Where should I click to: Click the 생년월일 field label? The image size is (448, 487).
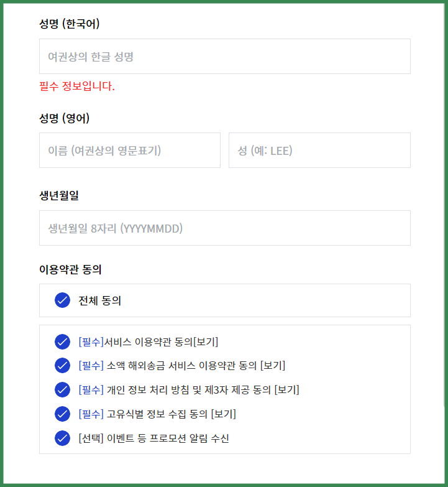click(59, 195)
